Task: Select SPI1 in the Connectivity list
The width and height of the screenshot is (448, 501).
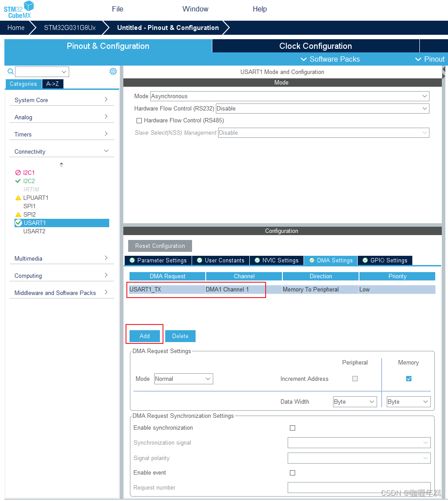Action: (x=30, y=206)
